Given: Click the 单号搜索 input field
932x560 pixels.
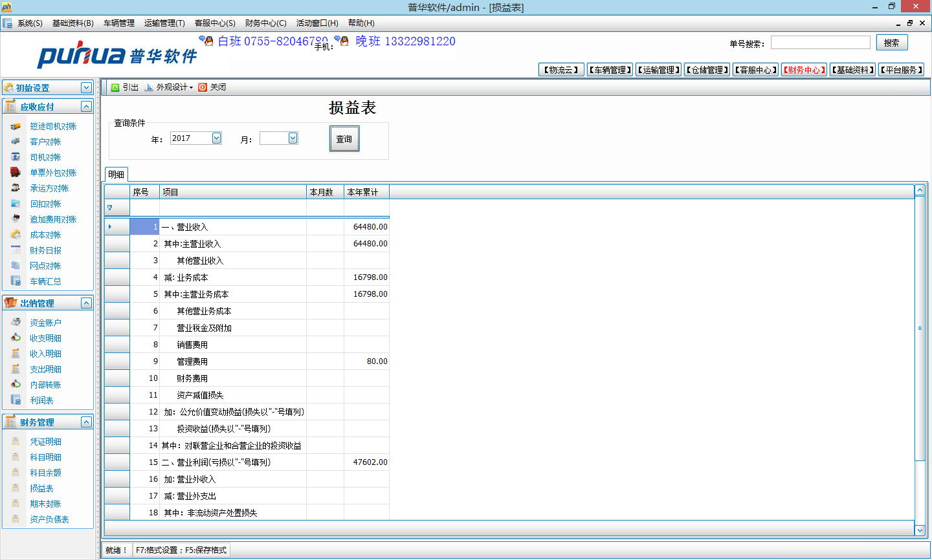Looking at the screenshot, I should 820,43.
